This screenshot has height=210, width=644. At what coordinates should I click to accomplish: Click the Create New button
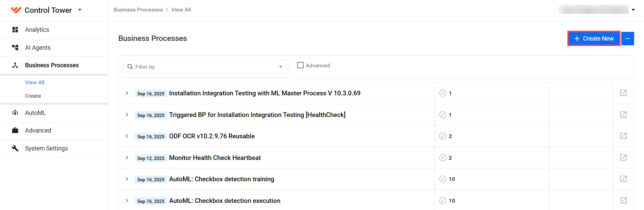[594, 39]
